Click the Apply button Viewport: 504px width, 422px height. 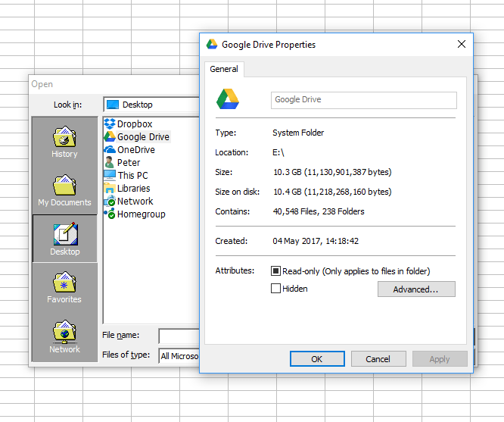pyautogui.click(x=440, y=359)
